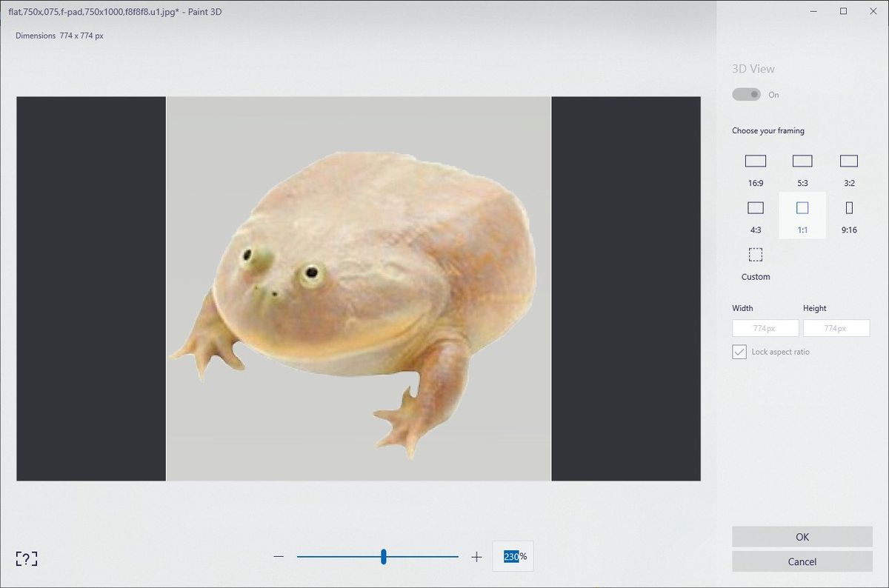Open the help prompt in the corner
Image resolution: width=889 pixels, height=588 pixels.
pos(27,558)
